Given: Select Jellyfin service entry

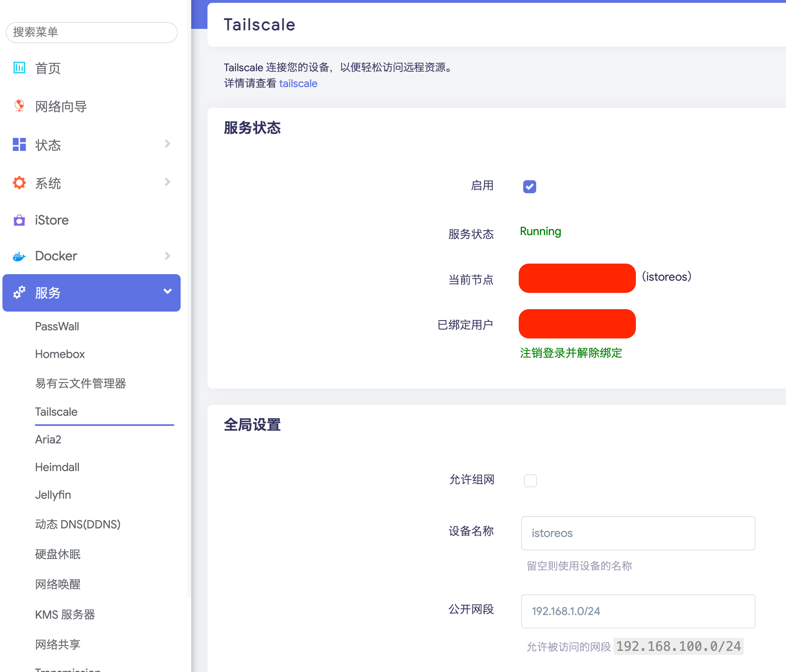Looking at the screenshot, I should (x=53, y=495).
